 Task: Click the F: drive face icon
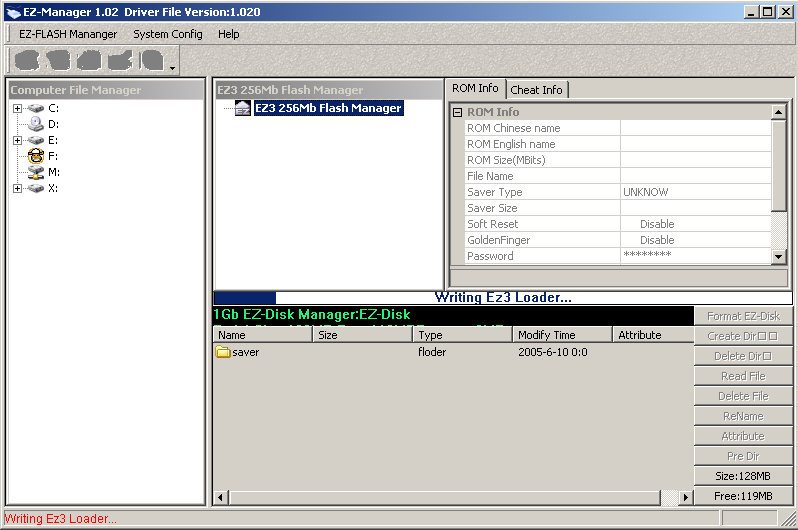[x=36, y=156]
